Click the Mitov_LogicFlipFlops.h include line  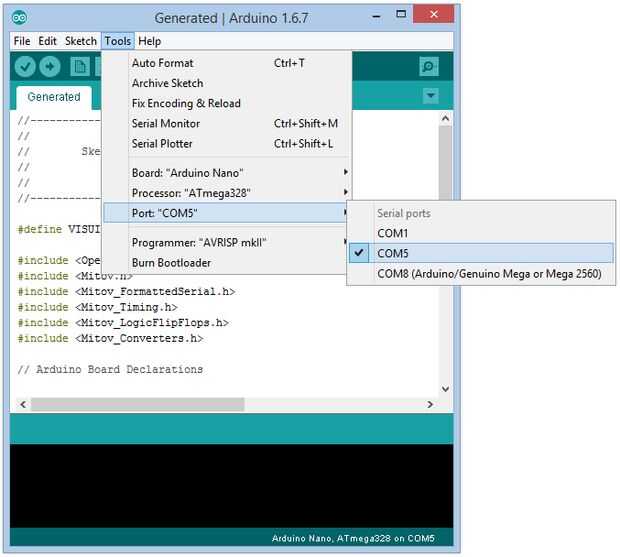pos(123,323)
